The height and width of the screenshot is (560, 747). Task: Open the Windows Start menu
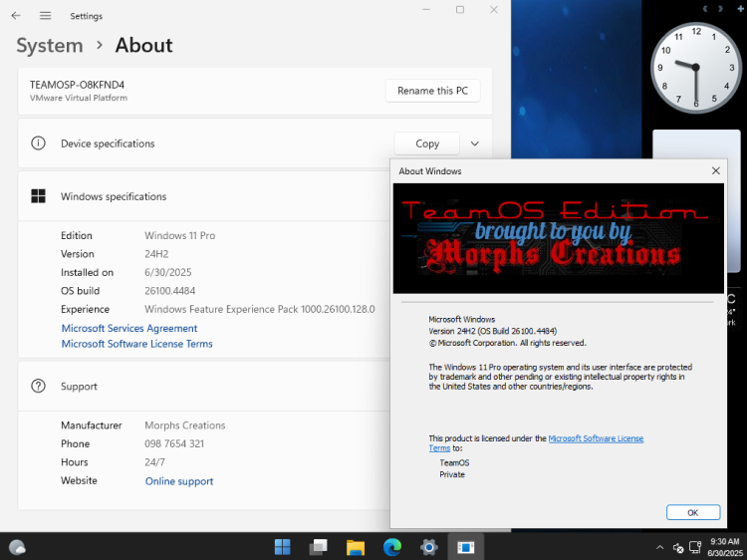tap(283, 547)
